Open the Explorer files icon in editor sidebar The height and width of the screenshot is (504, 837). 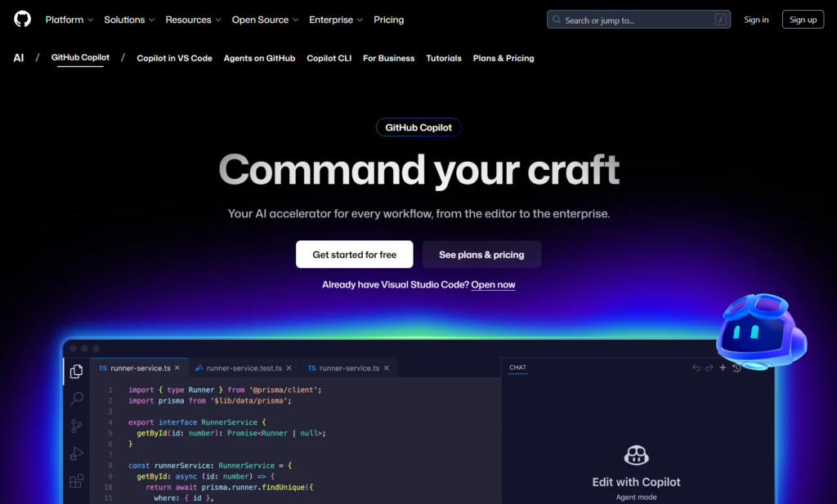coord(76,372)
